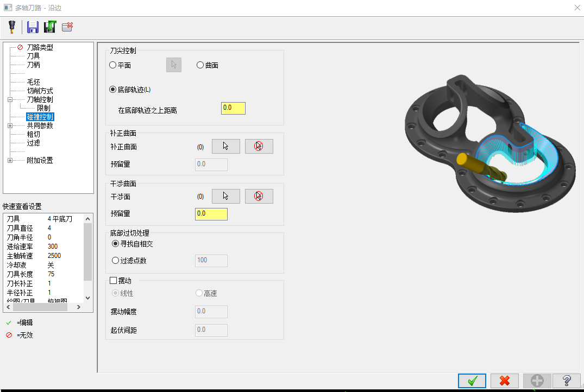
Task: Edit the 在底部轨迹之上距离 value field
Action: [233, 108]
